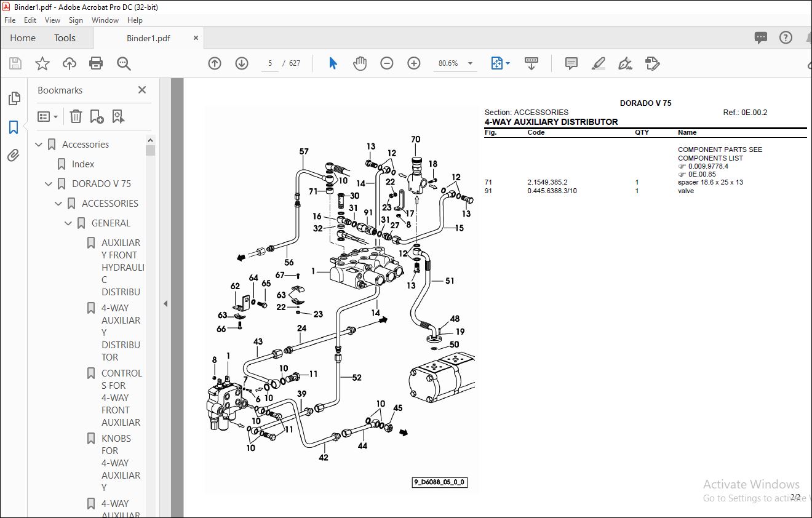This screenshot has height=518, width=812.
Task: Close the Bookmarks panel
Action: pyautogui.click(x=142, y=90)
